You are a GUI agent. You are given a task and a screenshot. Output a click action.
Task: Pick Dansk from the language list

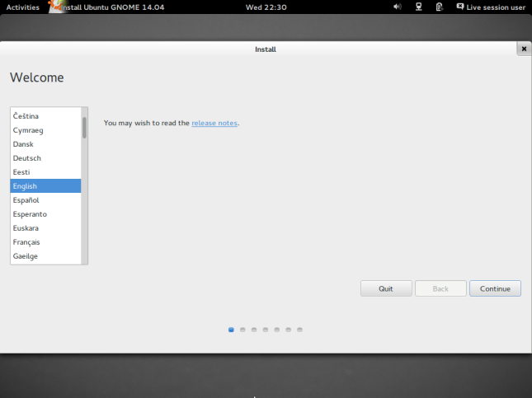23,144
